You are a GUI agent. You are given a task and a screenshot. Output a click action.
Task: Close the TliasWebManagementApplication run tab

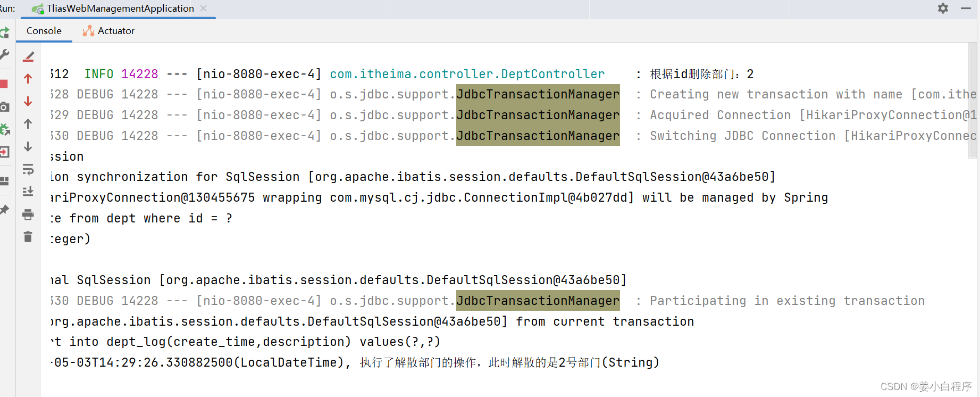204,9
